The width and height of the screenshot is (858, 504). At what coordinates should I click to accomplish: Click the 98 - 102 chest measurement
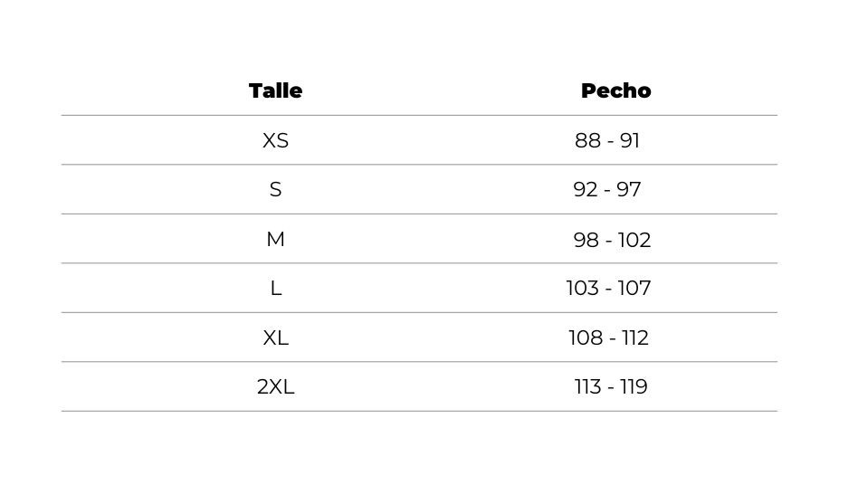pyautogui.click(x=612, y=240)
